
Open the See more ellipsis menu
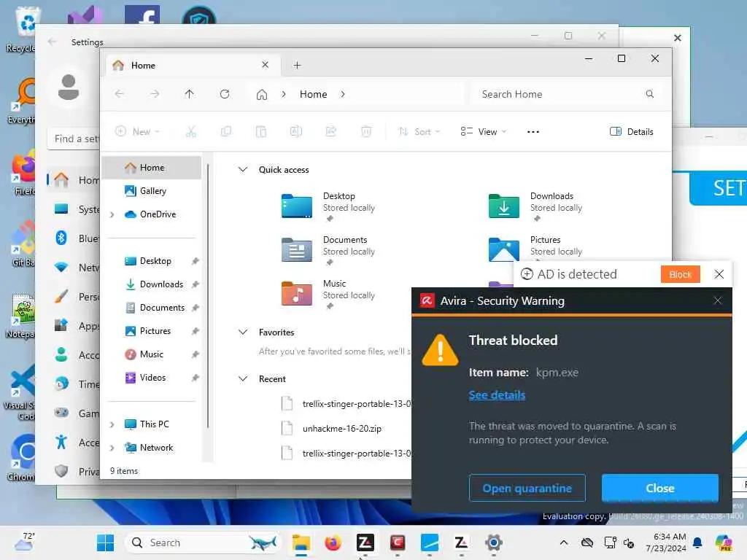(533, 132)
